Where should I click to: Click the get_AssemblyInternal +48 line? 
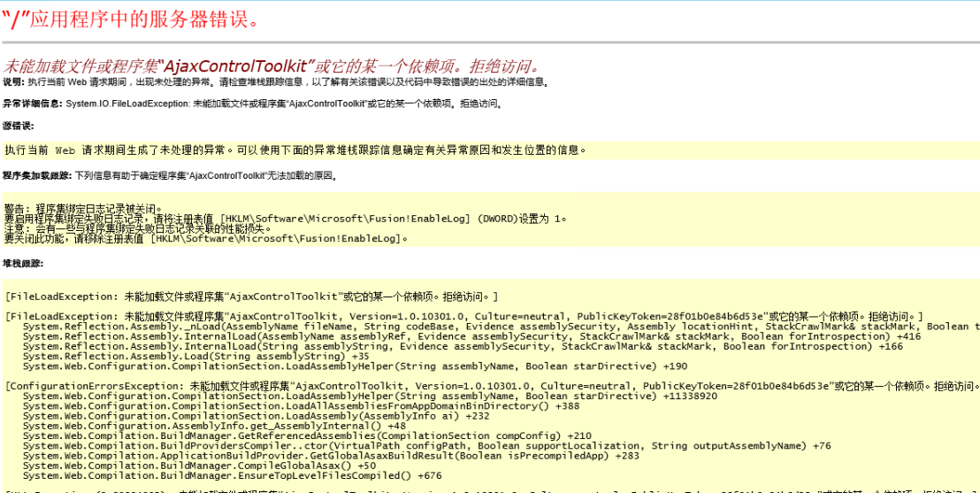coord(214,426)
